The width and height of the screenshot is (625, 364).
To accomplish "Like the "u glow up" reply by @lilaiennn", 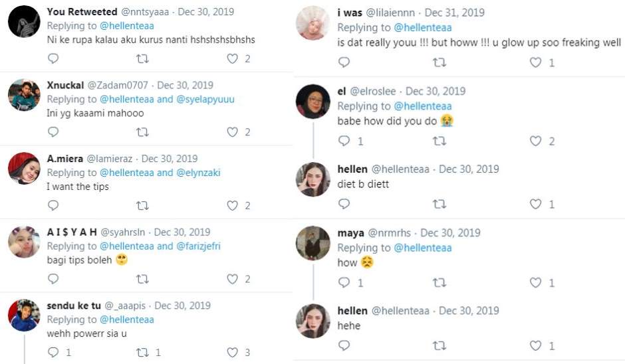I will pyautogui.click(x=535, y=62).
